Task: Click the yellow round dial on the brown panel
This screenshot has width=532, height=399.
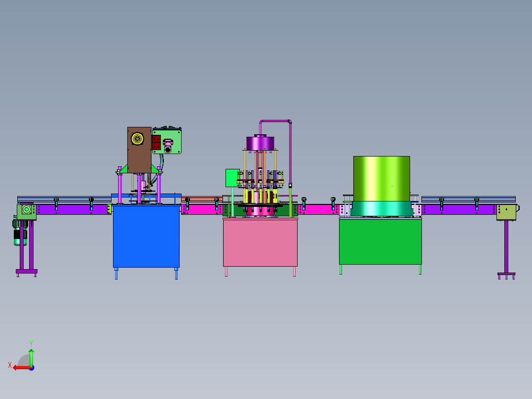Action: [x=137, y=139]
